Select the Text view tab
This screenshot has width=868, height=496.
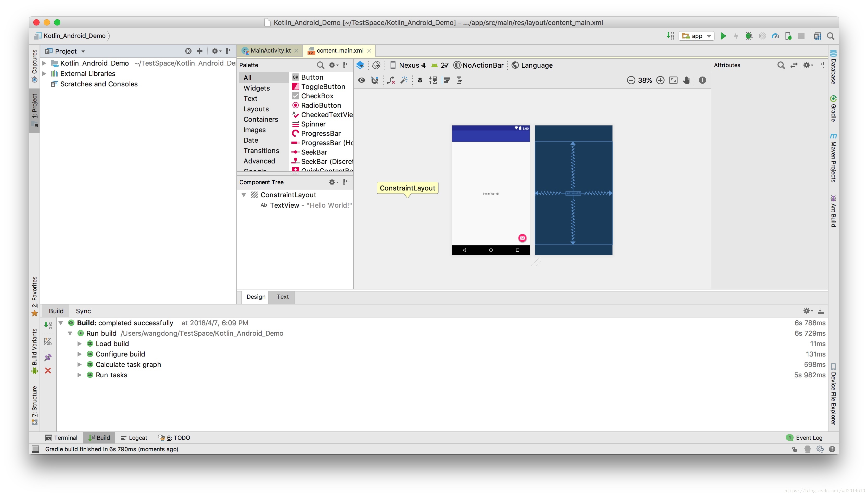click(x=282, y=297)
